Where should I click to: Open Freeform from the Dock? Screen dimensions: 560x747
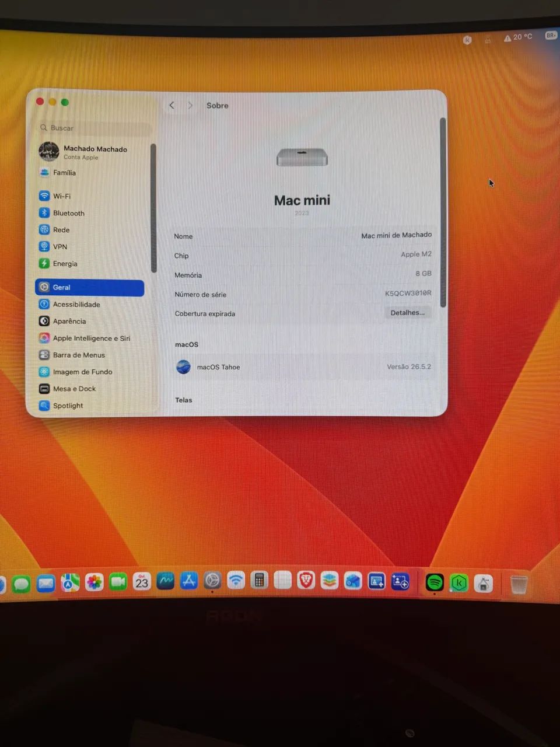[x=165, y=581]
